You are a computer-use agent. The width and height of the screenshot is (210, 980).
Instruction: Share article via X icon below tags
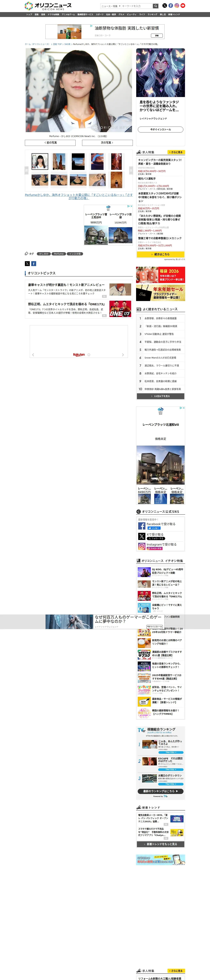coord(27,264)
